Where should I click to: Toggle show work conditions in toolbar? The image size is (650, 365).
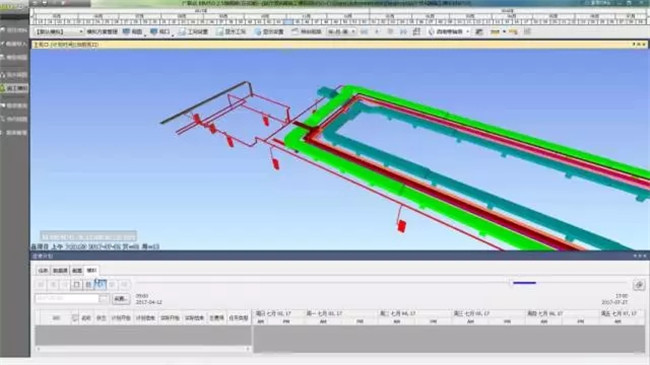point(231,32)
